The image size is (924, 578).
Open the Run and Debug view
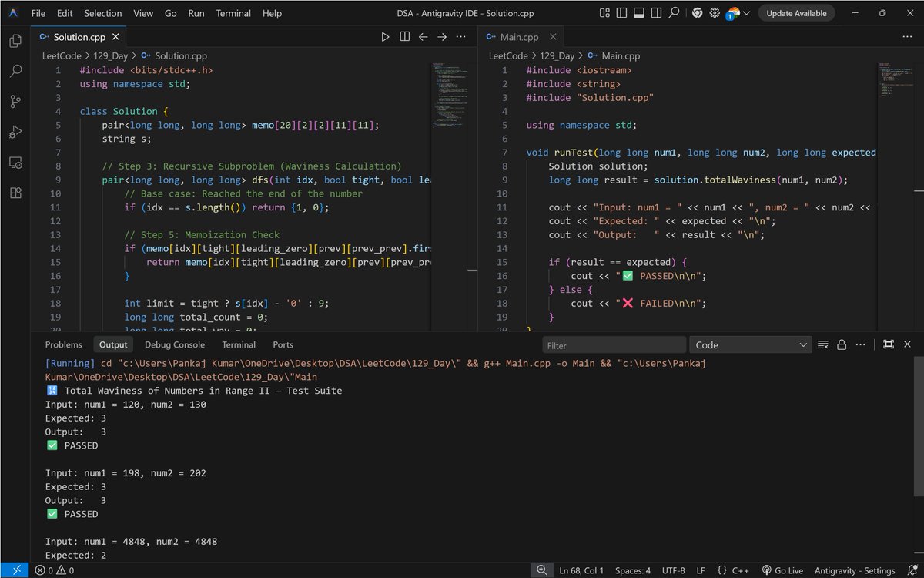(x=15, y=132)
